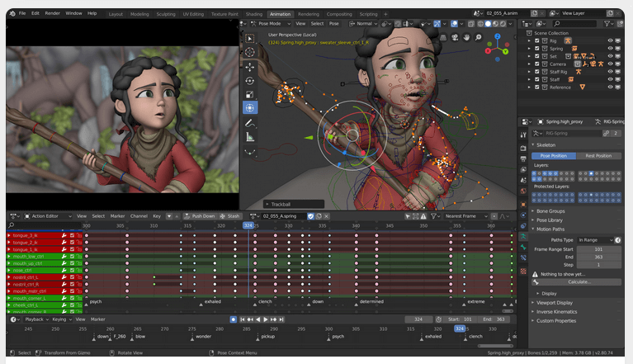Toggle X-ray display in viewport header
Viewport: 633px width, 364px height.
(x=470, y=24)
